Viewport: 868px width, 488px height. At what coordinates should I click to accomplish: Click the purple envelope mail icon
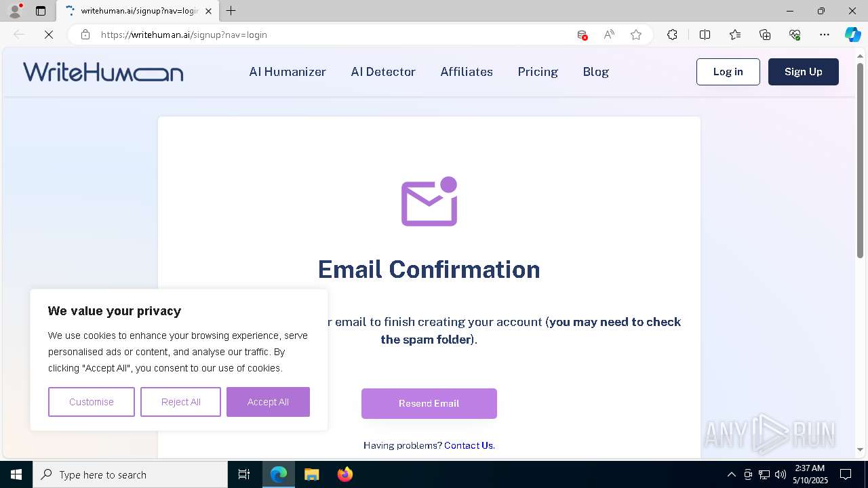point(429,201)
